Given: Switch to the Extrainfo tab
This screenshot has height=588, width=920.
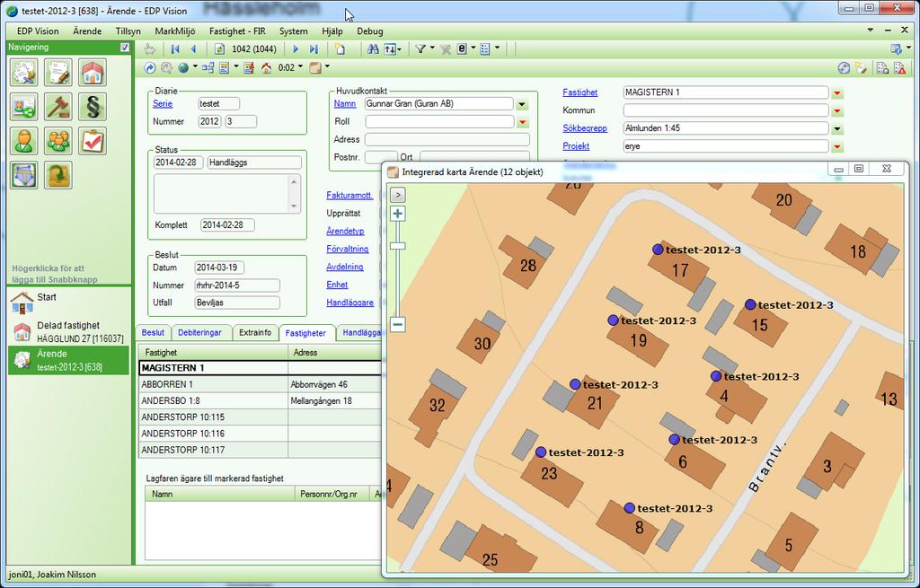Looking at the screenshot, I should (x=255, y=332).
